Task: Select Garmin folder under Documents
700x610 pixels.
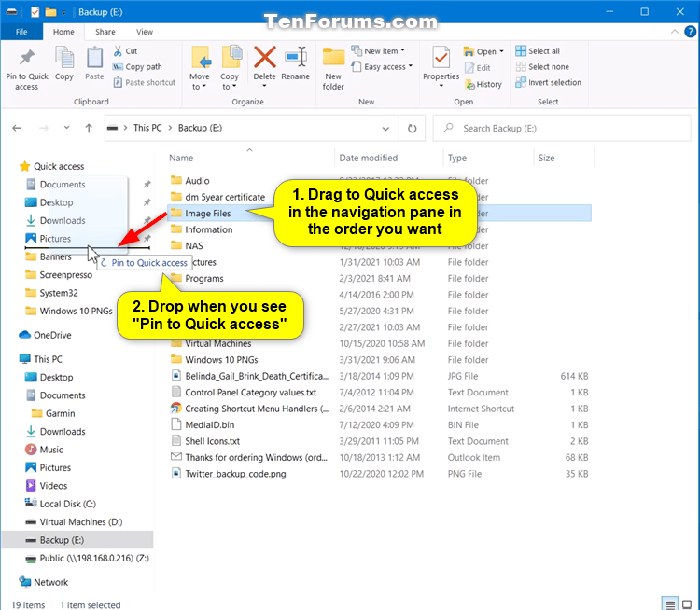Action: 53,413
